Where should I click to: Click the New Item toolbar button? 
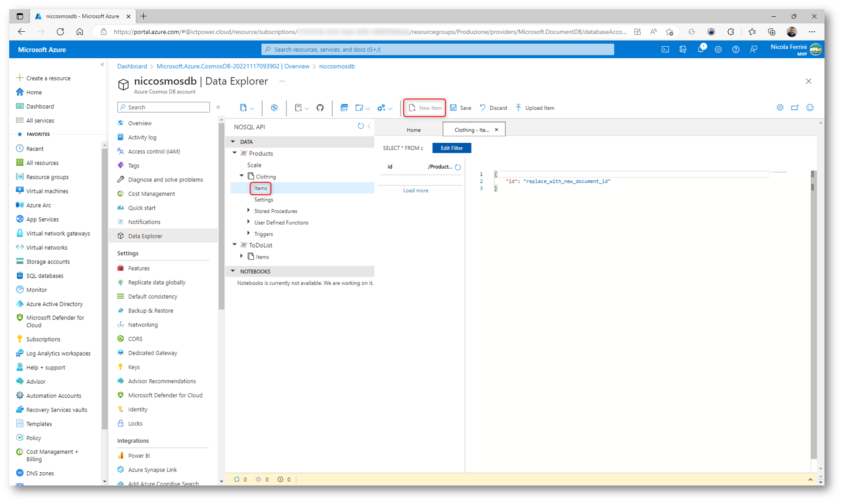[425, 108]
